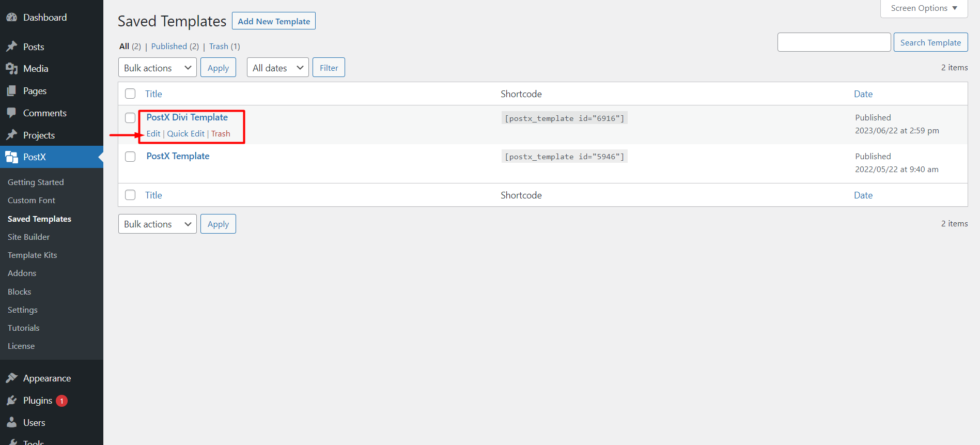This screenshot has height=445, width=980.
Task: Open the top Bulk actions dropdown
Action: [x=157, y=68]
